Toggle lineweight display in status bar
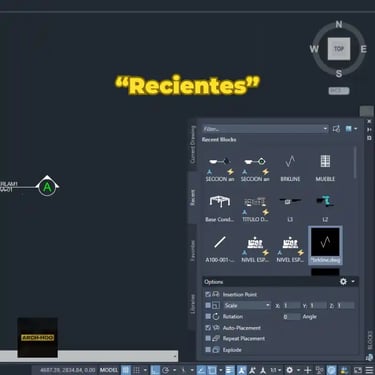The image size is (375, 375). pos(230,370)
